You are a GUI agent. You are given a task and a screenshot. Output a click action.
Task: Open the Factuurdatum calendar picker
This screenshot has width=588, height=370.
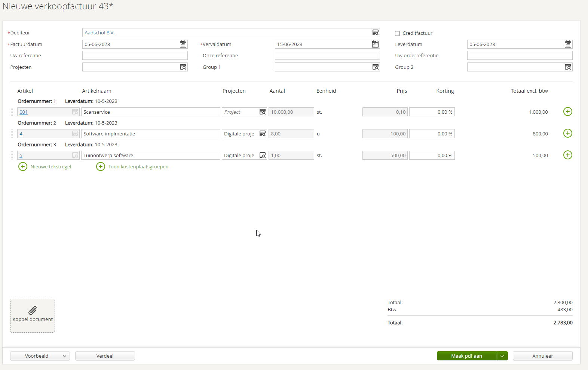[x=183, y=44]
